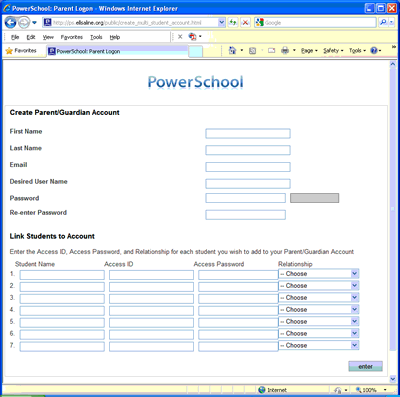Click the Google search box
This screenshot has width=400, height=397.
315,23
